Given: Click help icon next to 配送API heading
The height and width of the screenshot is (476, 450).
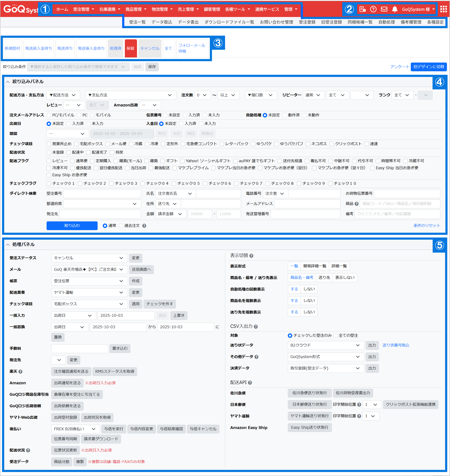Looking at the screenshot, I should point(250,383).
